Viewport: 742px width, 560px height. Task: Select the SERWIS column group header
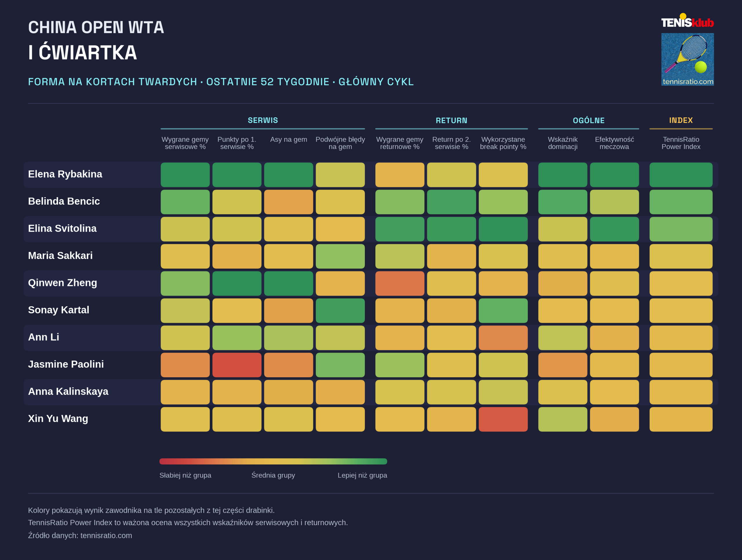tap(263, 120)
